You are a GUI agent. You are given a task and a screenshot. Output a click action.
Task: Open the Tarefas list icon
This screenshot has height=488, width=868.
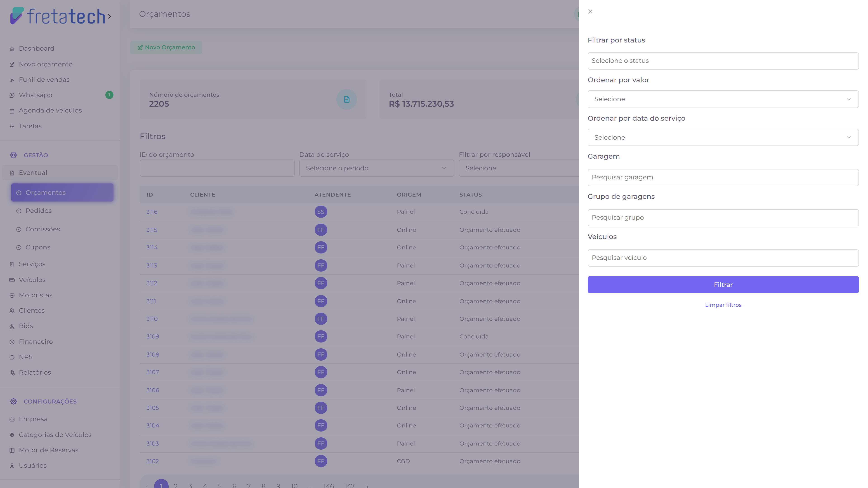(12, 126)
